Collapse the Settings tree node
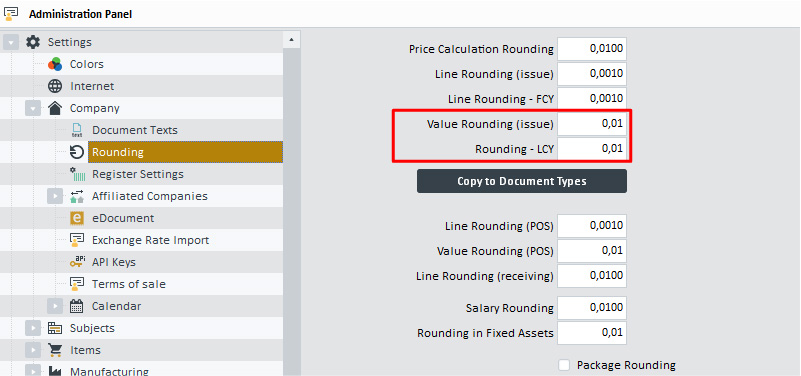 pyautogui.click(x=11, y=42)
